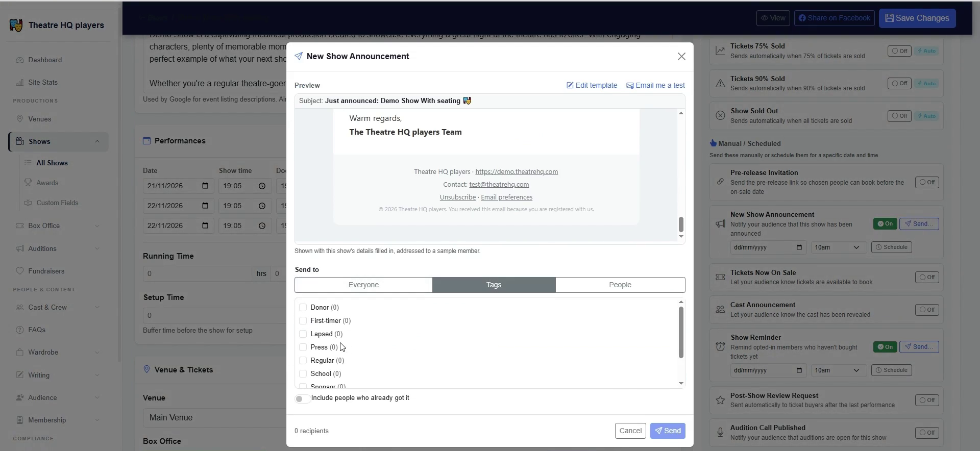Open Show Reminder 10am time dropdown
The height and width of the screenshot is (451, 980).
pos(838,370)
